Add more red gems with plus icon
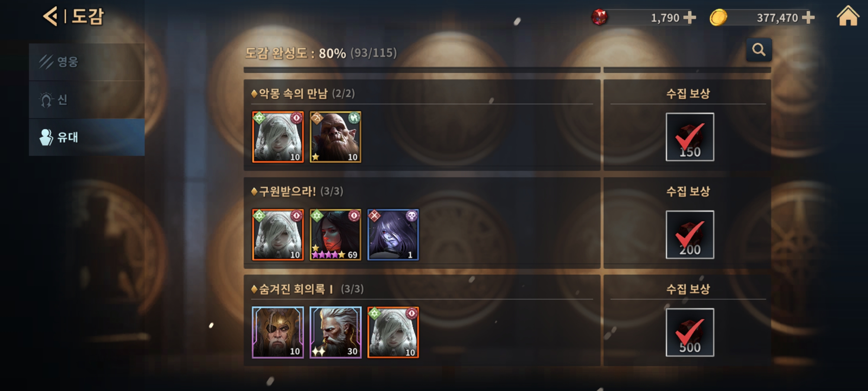This screenshot has height=391, width=868. pyautogui.click(x=690, y=17)
